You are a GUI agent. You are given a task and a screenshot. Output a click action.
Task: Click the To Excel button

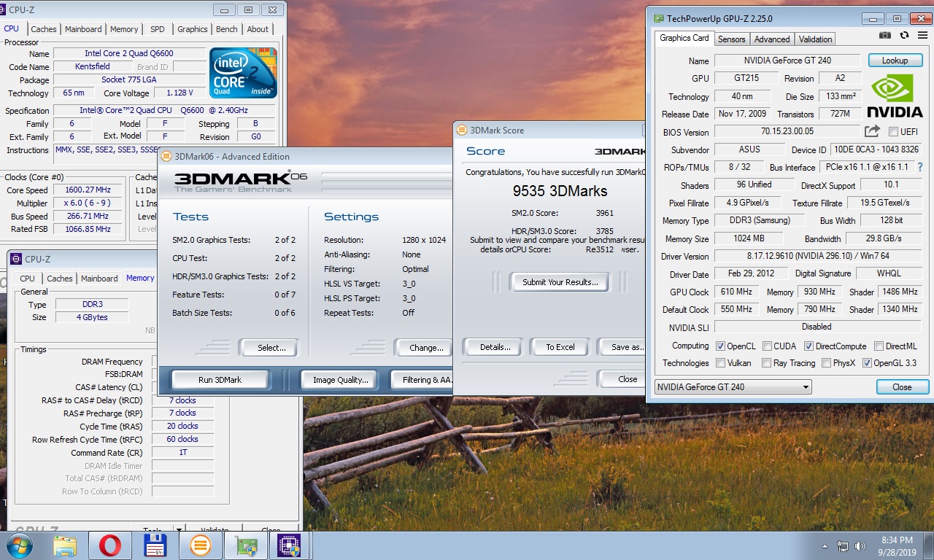coord(560,347)
